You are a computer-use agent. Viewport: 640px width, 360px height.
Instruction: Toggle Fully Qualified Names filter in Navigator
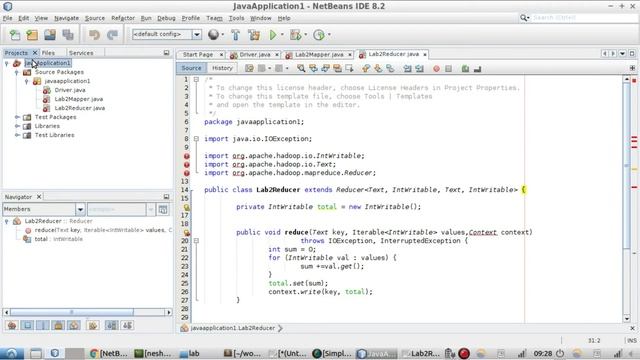(93, 325)
